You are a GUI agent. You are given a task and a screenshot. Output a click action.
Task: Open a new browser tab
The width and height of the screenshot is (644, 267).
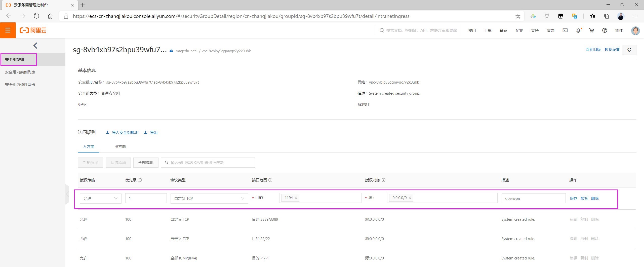tap(83, 5)
